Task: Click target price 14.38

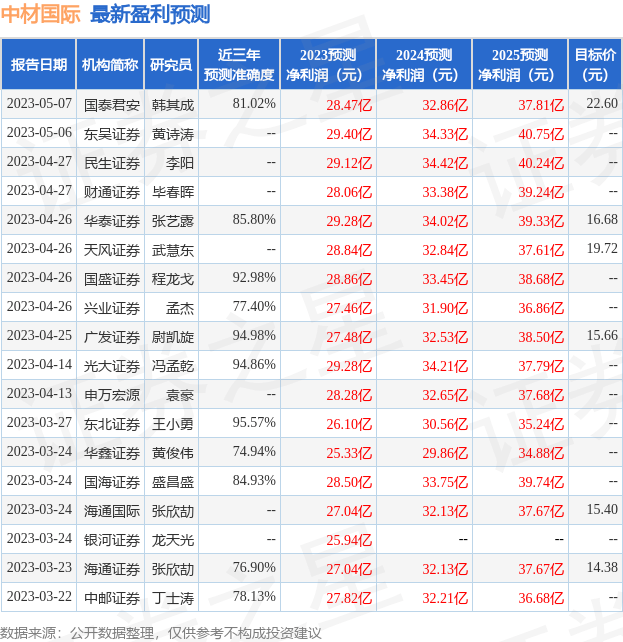Action: 602,567
